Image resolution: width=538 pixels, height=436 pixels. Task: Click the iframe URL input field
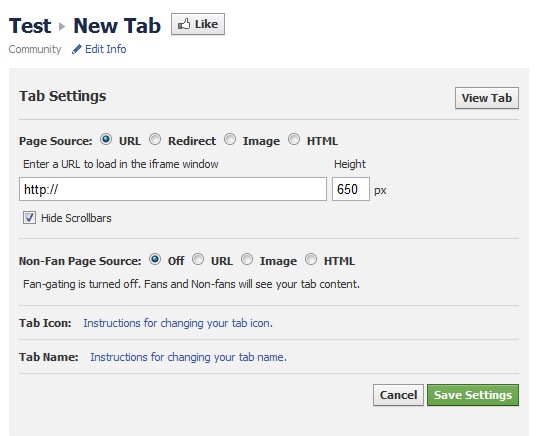[173, 189]
